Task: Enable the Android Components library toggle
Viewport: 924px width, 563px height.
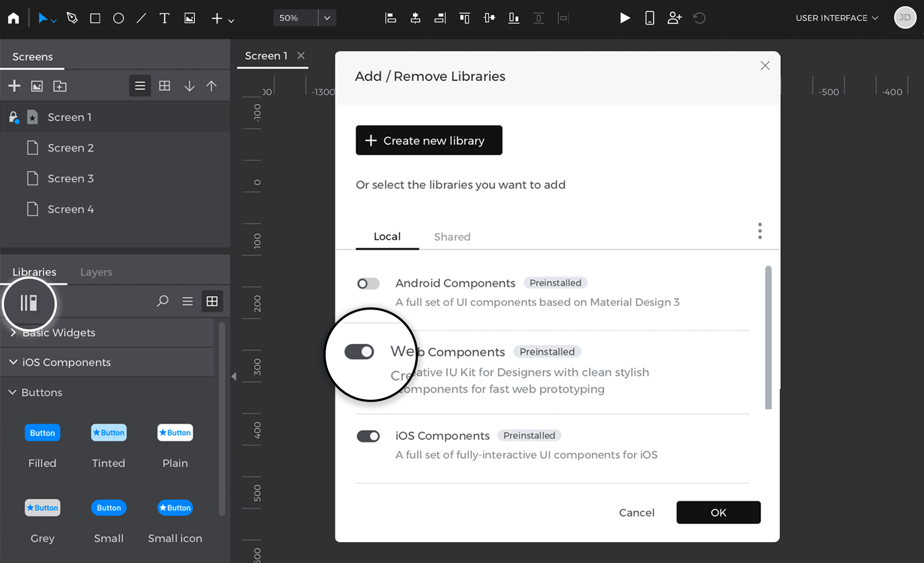Action: pos(368,284)
